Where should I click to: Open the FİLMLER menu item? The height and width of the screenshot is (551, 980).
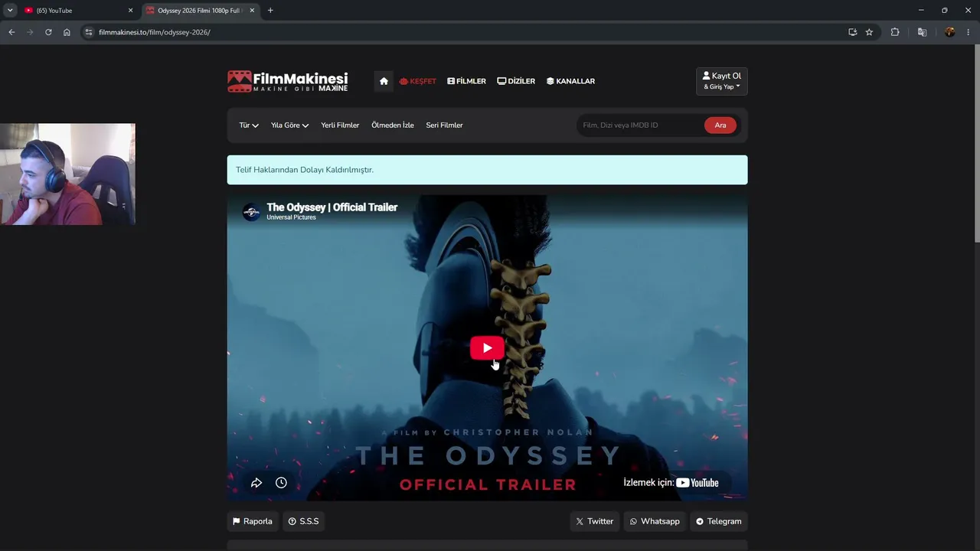[x=467, y=81]
